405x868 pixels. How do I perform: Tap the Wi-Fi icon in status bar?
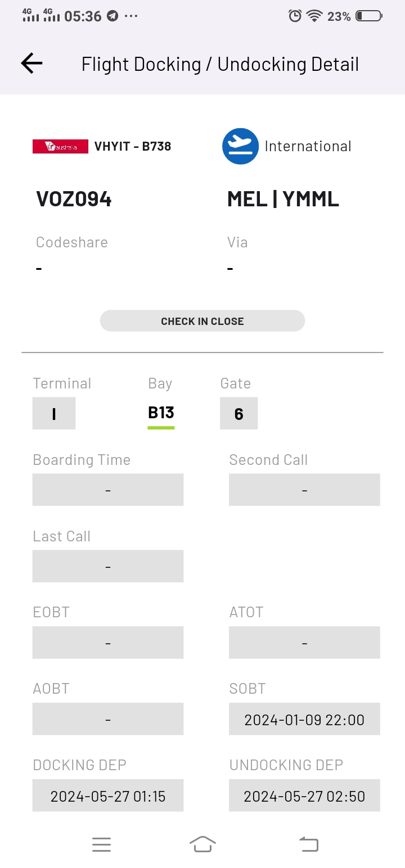point(314,16)
